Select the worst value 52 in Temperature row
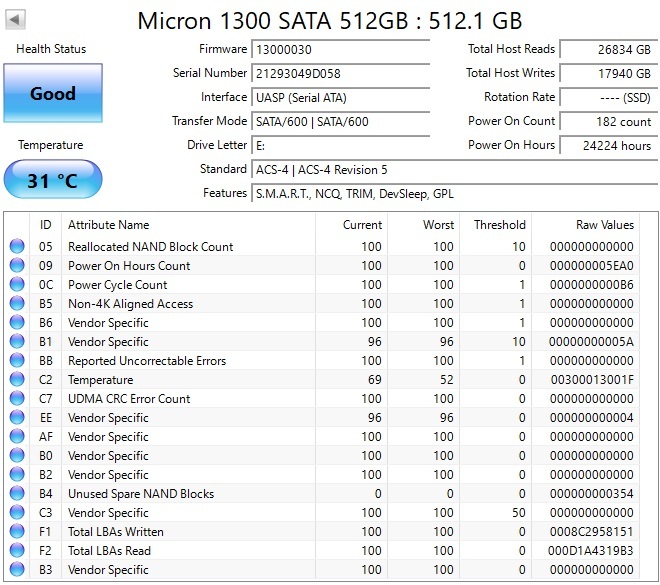The image size is (660, 585). pos(447,380)
